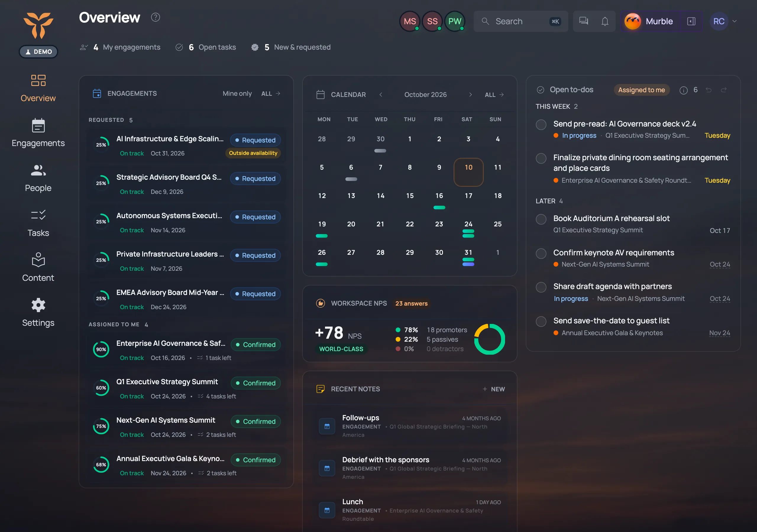The image size is (757, 532).
Task: Tick 'Share draft agenda with partners'
Action: 541,287
